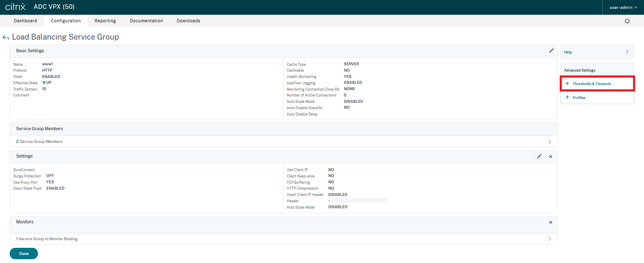Expand the Help panel chevron
644x263 pixels.
tap(627, 52)
